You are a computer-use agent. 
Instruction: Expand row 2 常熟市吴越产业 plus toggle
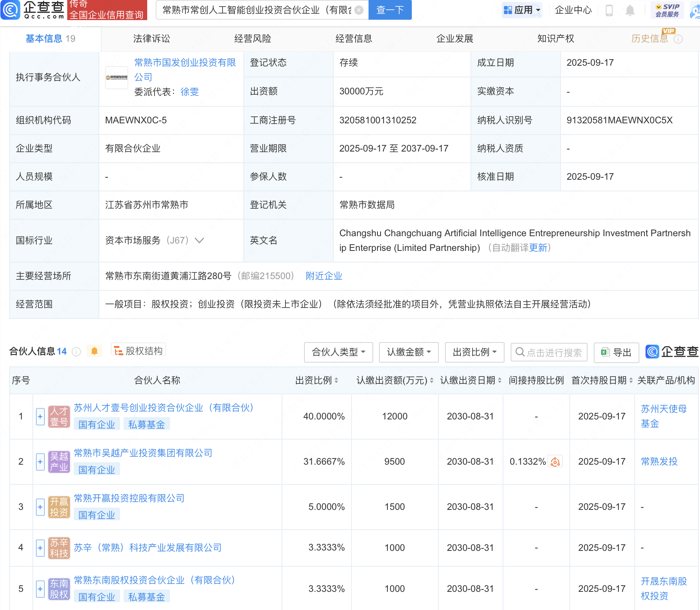coord(40,462)
